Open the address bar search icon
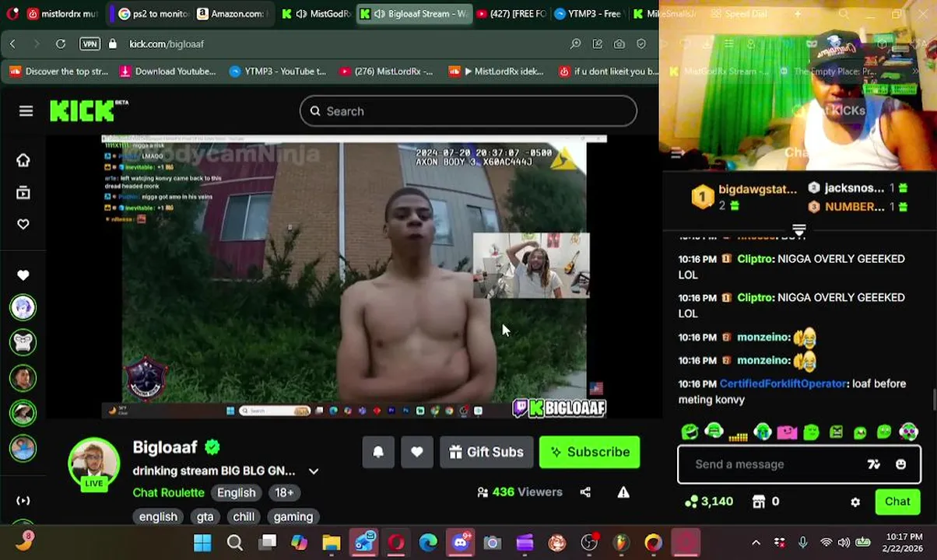 tap(575, 44)
